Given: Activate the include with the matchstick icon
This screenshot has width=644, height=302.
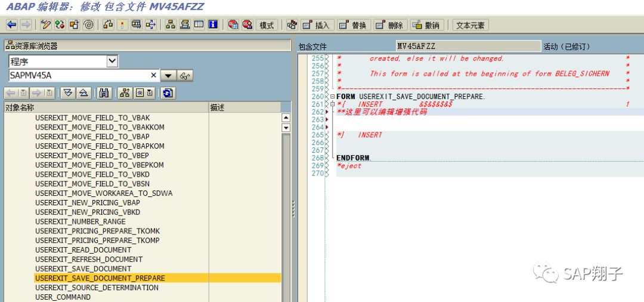Looking at the screenshot, I should 122,24.
